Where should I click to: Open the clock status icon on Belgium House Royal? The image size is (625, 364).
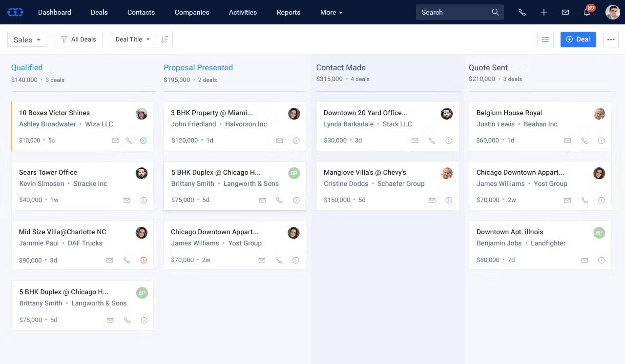[x=602, y=140]
